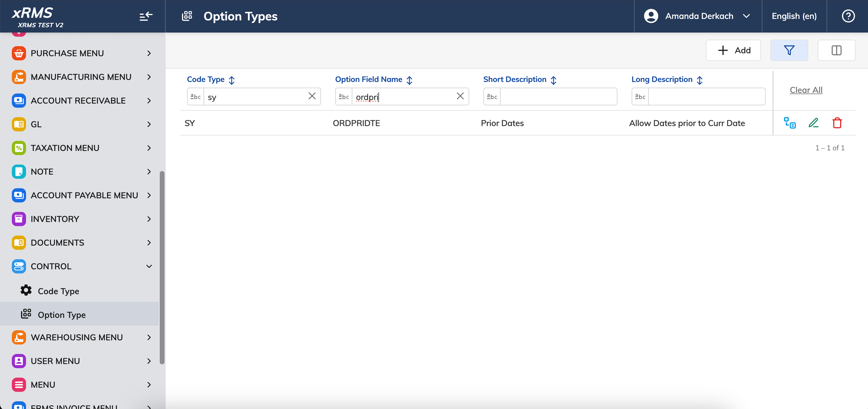
Task: Click the sidebar vertical scrollbar
Action: click(x=162, y=267)
